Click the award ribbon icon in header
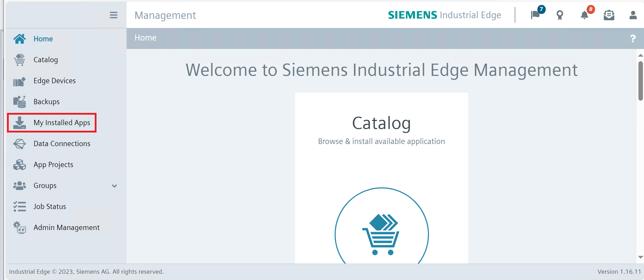 [x=560, y=15]
